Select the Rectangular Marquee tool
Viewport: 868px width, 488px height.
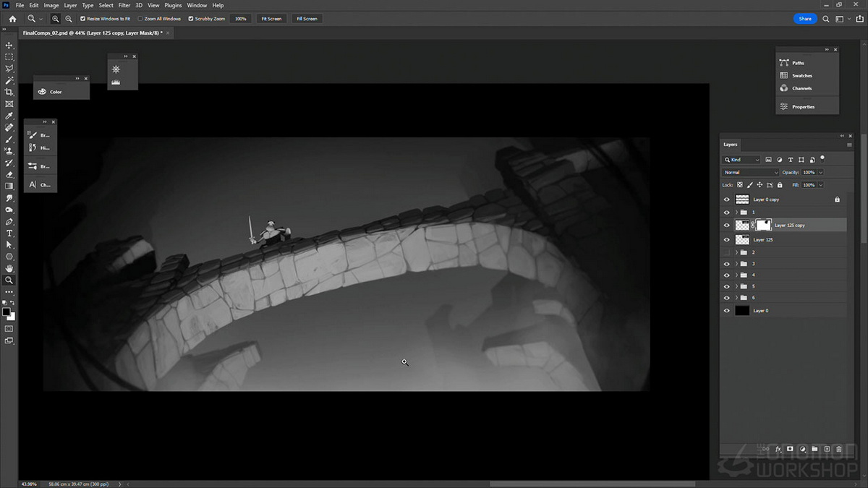coord(9,56)
